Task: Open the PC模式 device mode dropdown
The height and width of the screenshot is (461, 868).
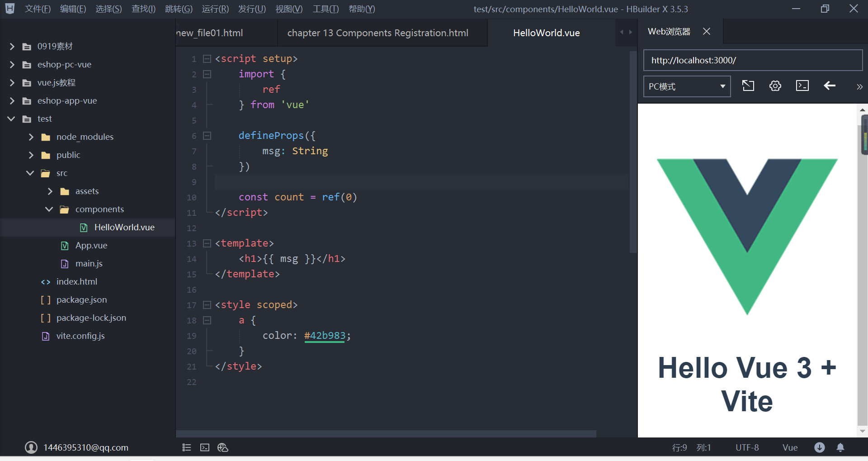Action: (x=687, y=86)
